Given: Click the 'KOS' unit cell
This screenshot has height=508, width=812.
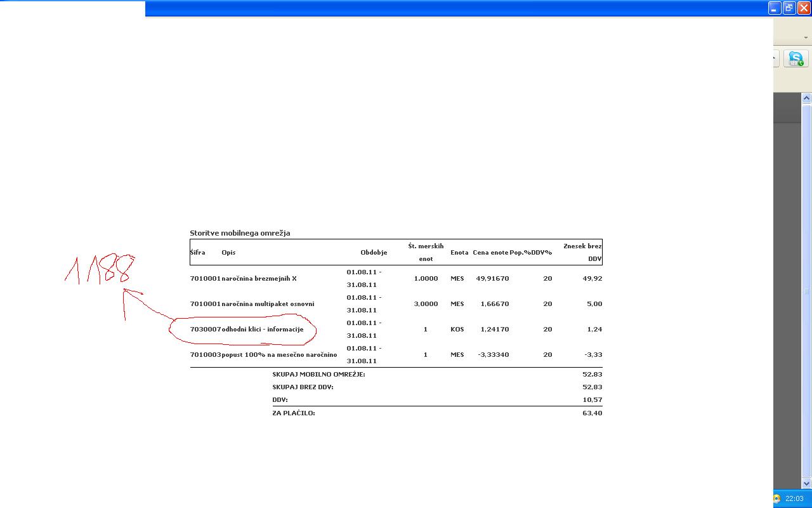Looking at the screenshot, I should 457,329.
